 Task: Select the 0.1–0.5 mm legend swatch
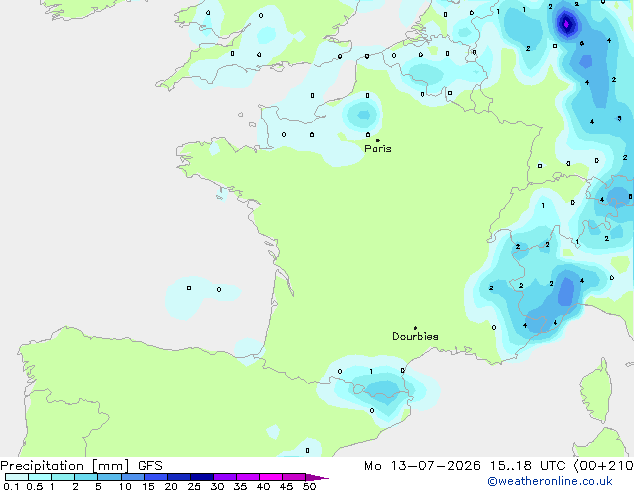point(17,477)
